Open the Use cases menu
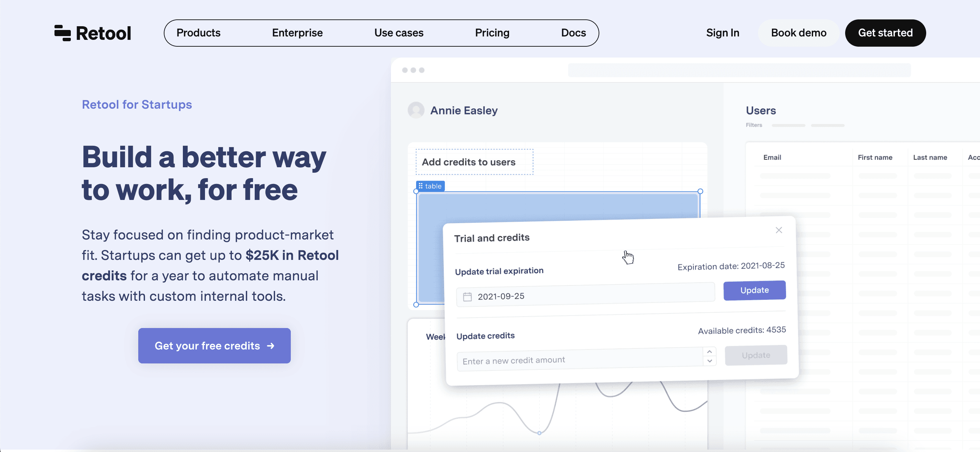The image size is (980, 452). (399, 33)
